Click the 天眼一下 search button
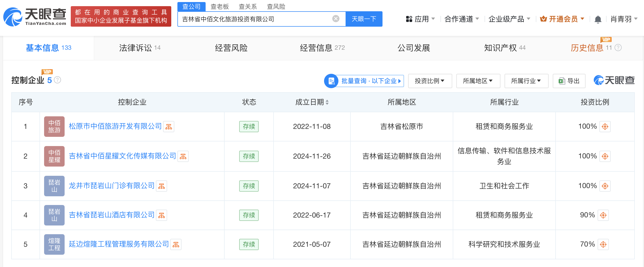 364,19
